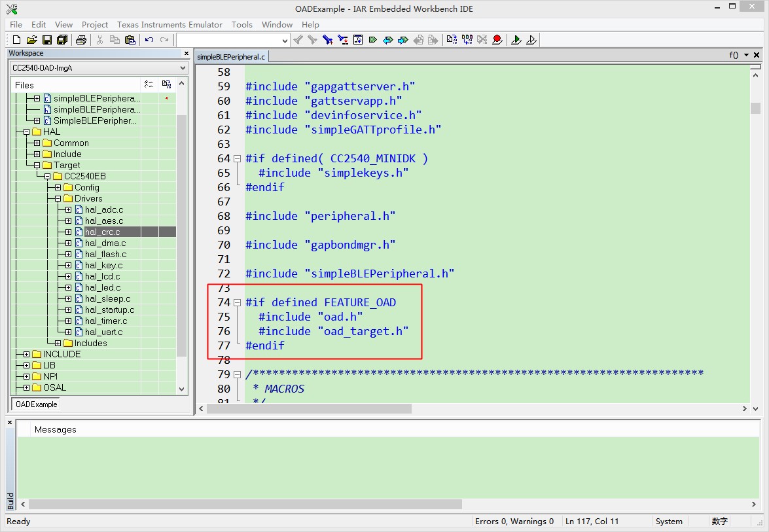Print the current file
Screen dimensions: 769x532
pyautogui.click(x=81, y=40)
